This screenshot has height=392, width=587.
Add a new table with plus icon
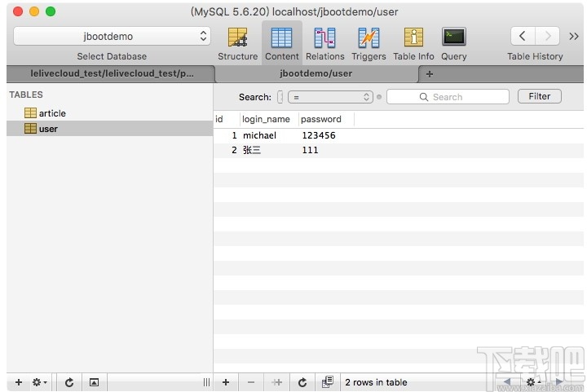(18, 382)
